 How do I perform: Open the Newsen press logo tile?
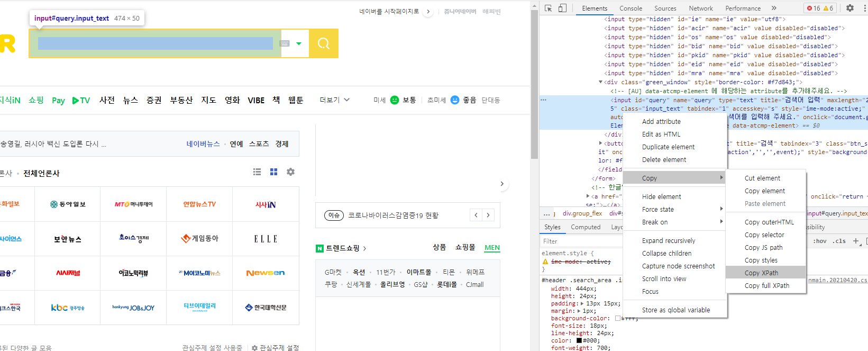pos(266,273)
